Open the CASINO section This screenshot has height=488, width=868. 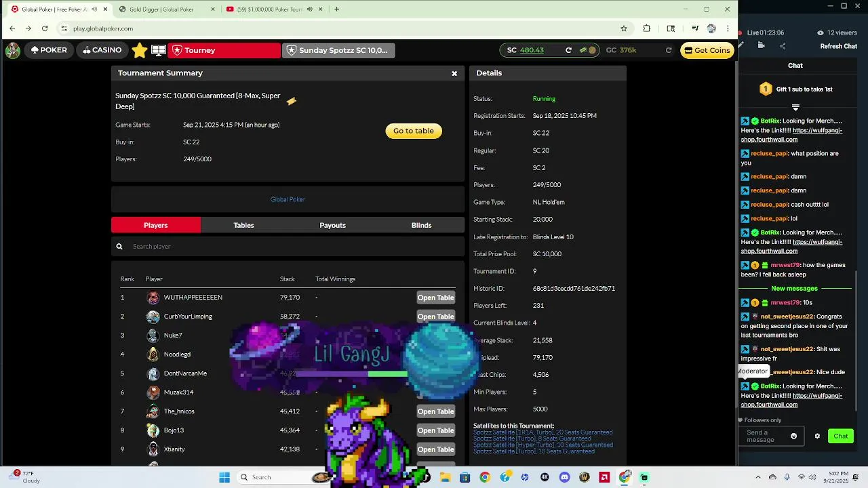pos(102,50)
